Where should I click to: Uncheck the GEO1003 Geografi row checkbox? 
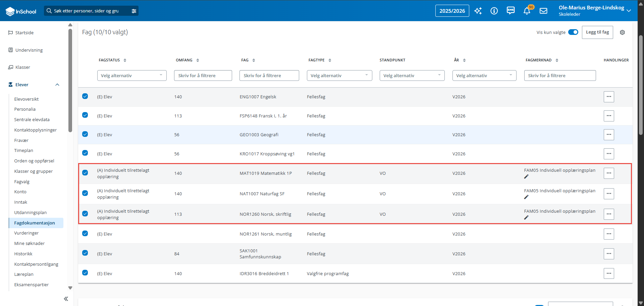point(85,134)
